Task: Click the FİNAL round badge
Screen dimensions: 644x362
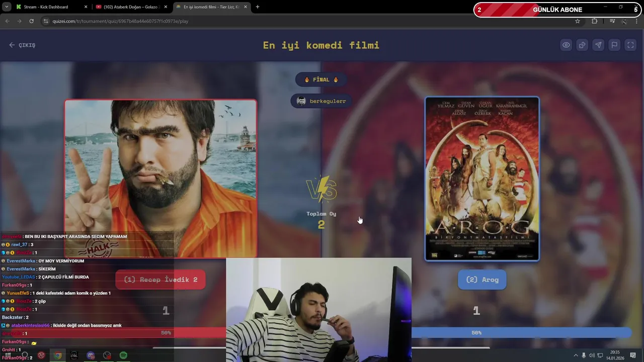Action: [321, 79]
